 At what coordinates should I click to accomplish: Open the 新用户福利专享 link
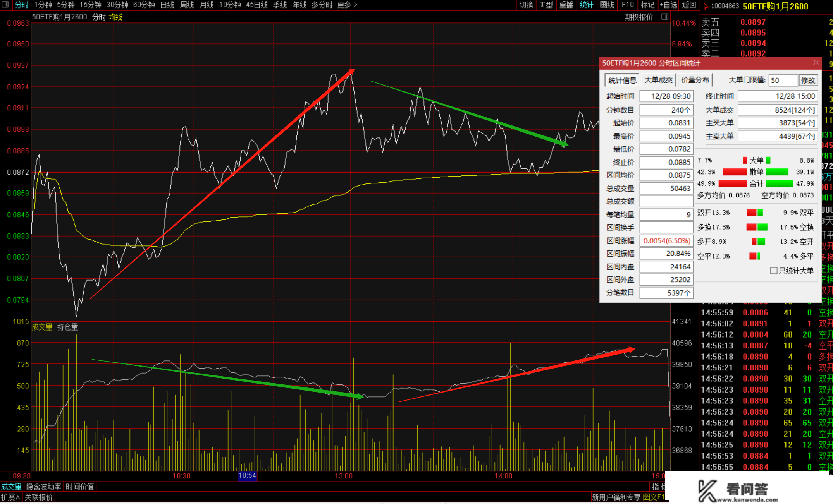[616, 497]
